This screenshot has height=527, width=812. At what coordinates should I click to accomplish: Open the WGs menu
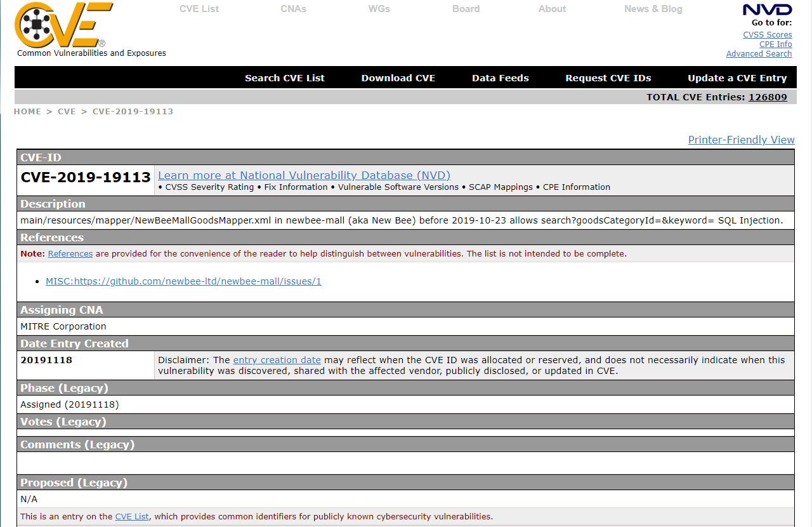coord(379,9)
